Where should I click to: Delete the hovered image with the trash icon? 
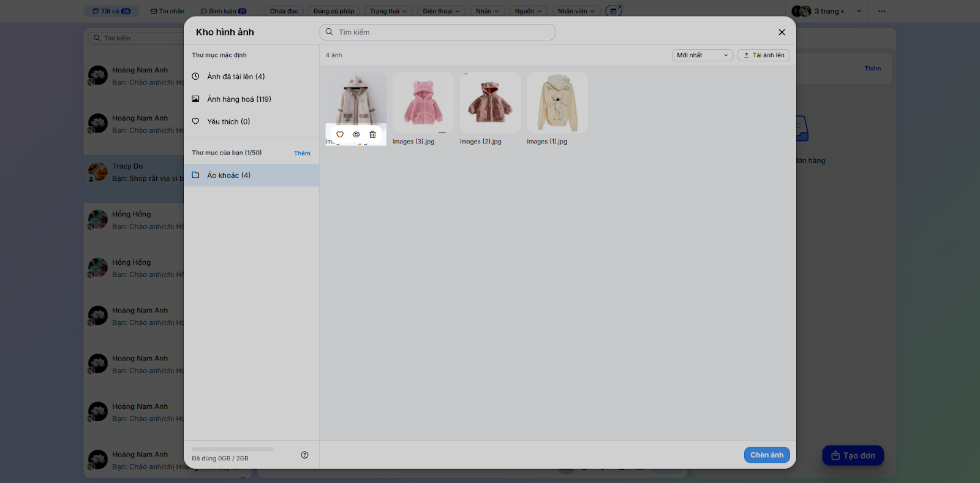tap(372, 134)
